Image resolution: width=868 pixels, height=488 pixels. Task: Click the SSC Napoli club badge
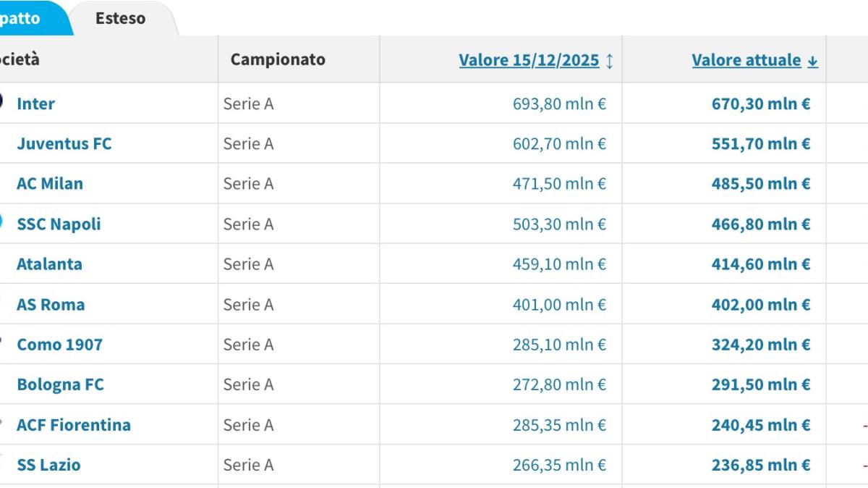(1, 224)
